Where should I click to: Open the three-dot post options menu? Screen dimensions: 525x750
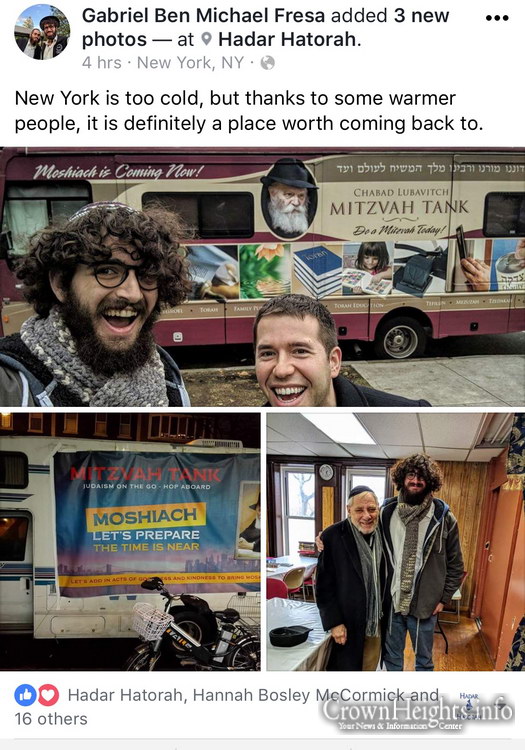497,18
